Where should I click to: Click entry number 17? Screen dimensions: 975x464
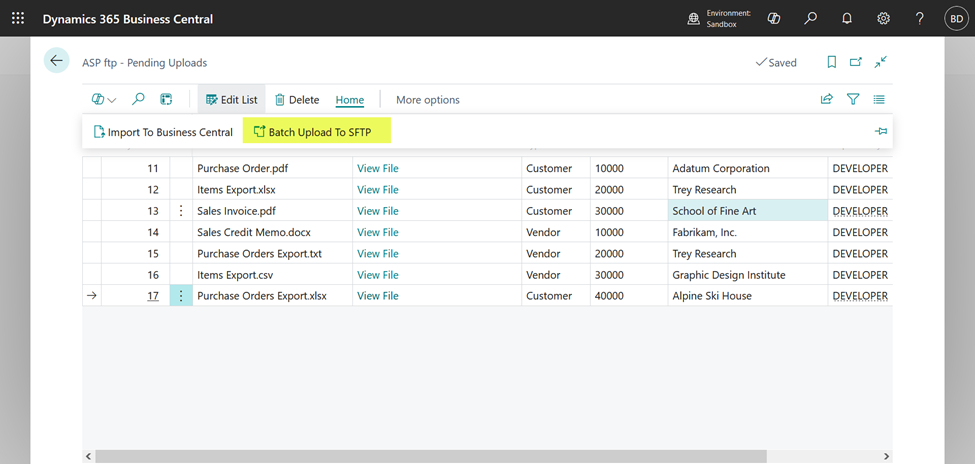(x=153, y=296)
